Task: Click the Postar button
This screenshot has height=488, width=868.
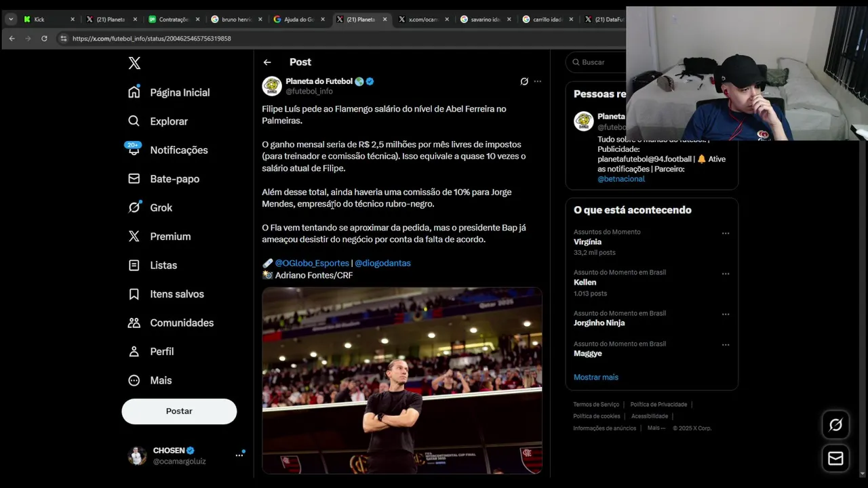Action: [179, 411]
